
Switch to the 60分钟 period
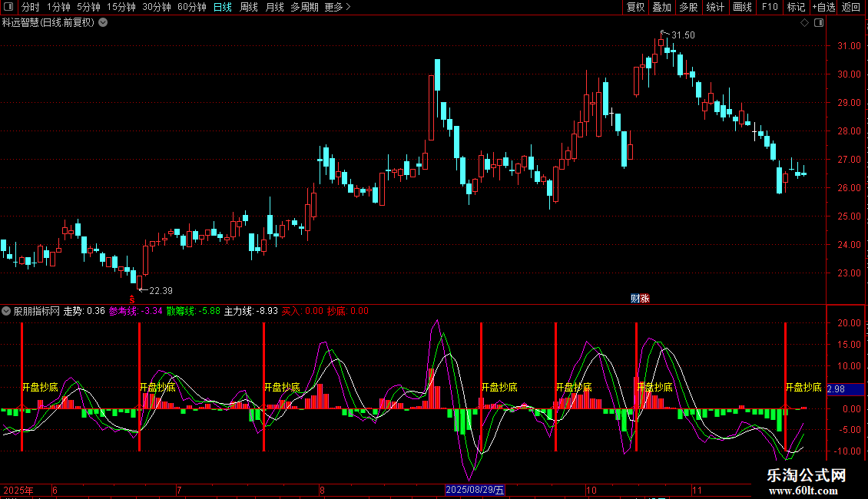pos(192,7)
